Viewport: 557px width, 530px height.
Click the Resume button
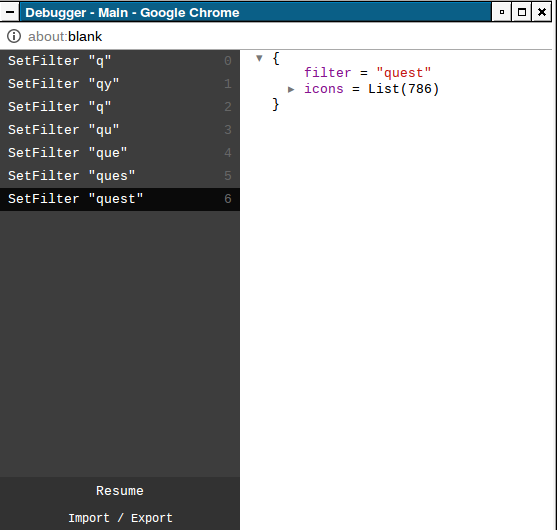(120, 491)
